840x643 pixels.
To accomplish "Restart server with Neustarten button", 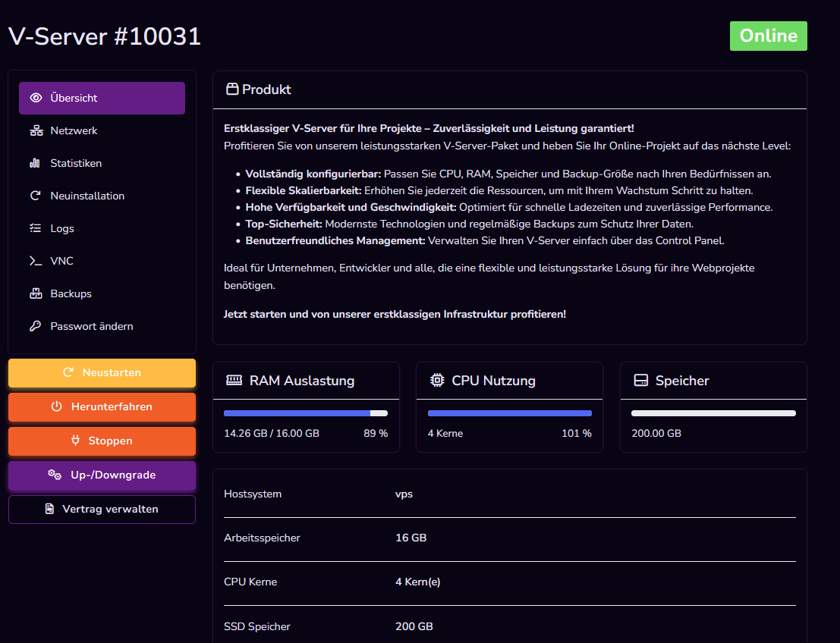I will (102, 372).
